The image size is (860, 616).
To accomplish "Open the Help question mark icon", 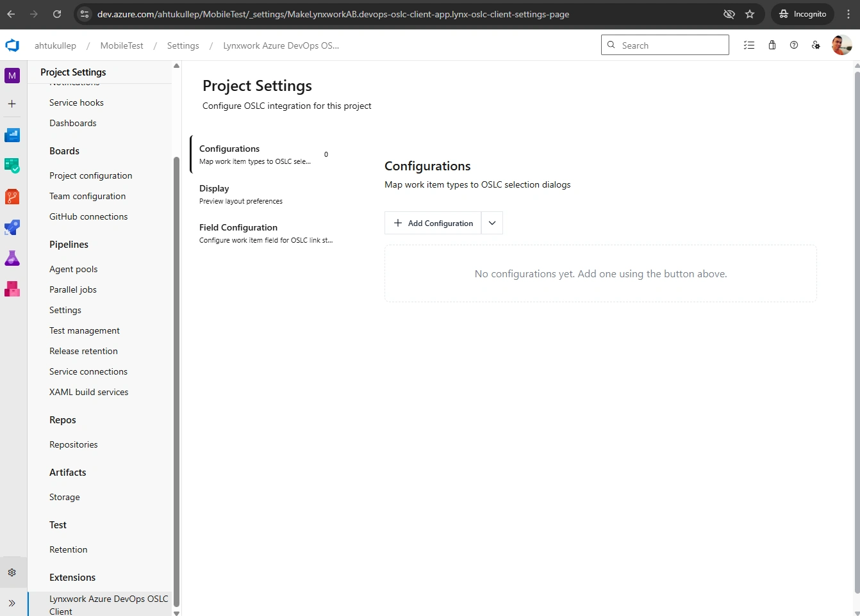I will 794,45.
